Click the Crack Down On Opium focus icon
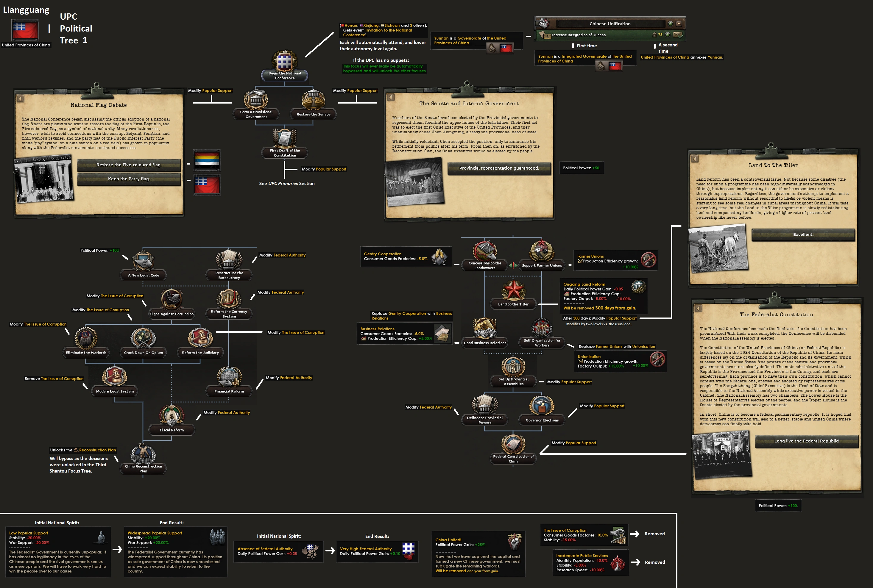The height and width of the screenshot is (588, 873). pos(143,338)
